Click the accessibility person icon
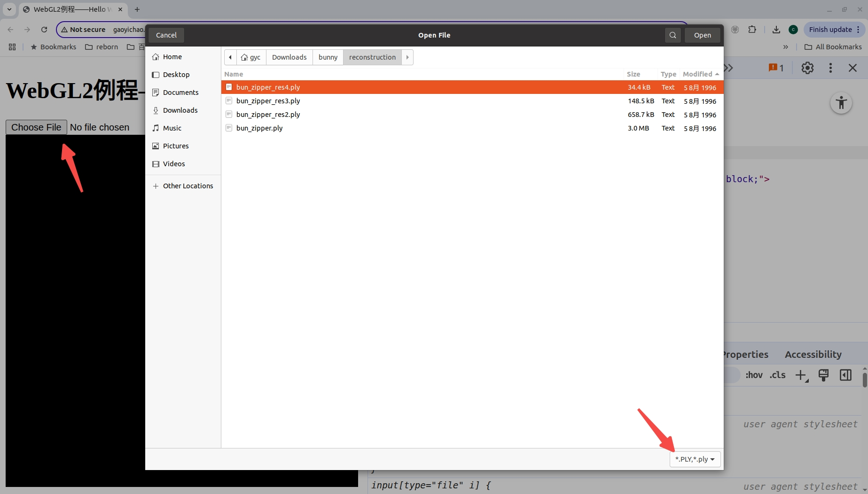Viewport: 868px width, 494px height. 841,103
